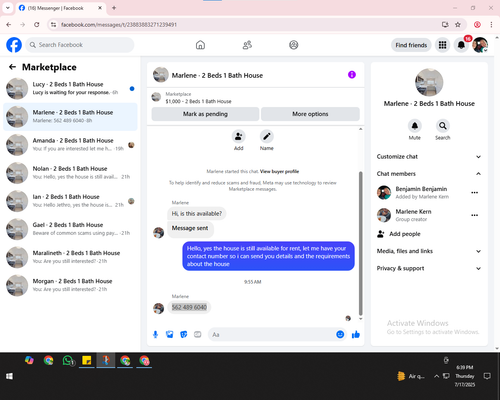Open new browser tab plus button
The height and width of the screenshot is (400, 500).
coord(114,8)
